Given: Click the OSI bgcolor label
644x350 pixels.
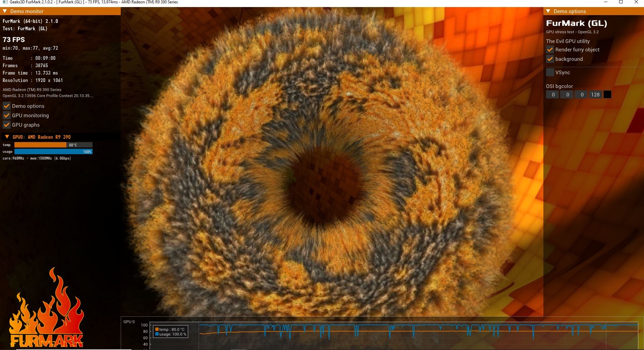Looking at the screenshot, I should click(x=559, y=86).
